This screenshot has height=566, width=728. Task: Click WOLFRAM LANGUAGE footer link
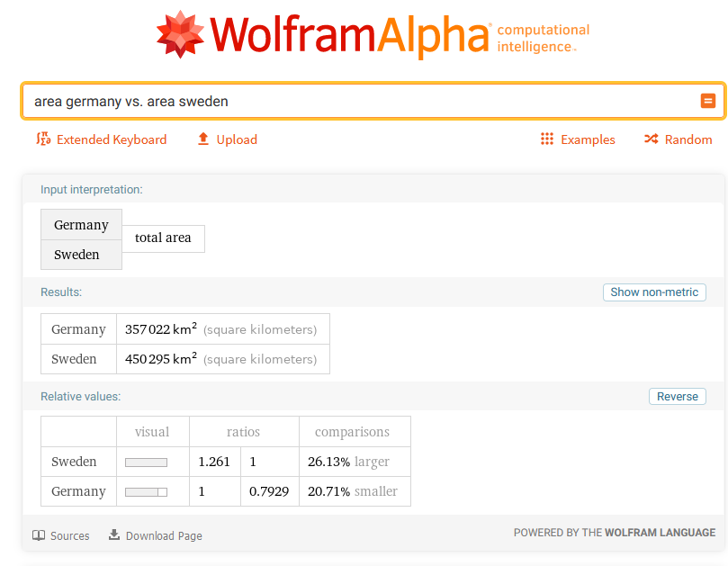click(660, 533)
